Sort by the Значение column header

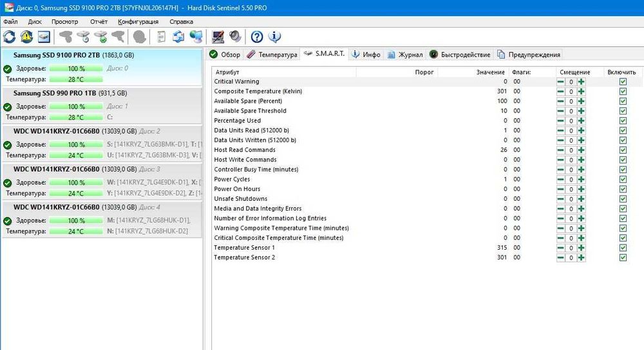click(473, 72)
